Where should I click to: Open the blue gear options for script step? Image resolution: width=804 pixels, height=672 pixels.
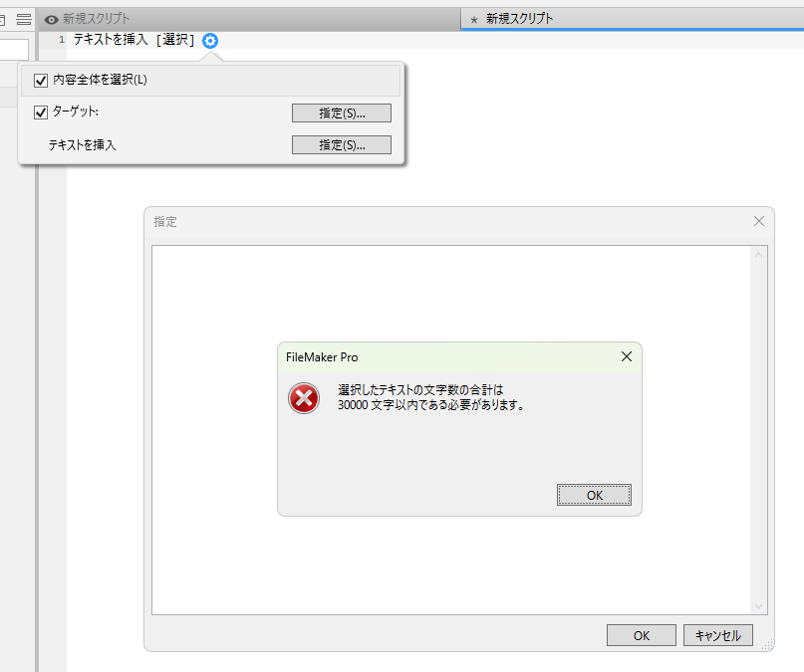point(210,41)
